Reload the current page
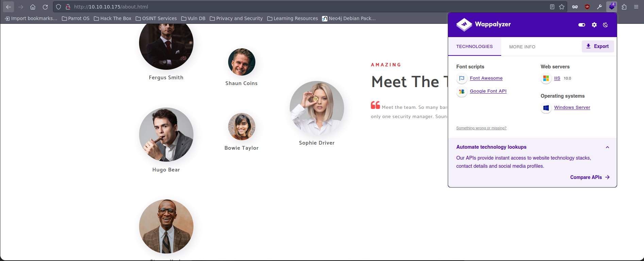Viewport: 644px width, 261px height. [45, 7]
